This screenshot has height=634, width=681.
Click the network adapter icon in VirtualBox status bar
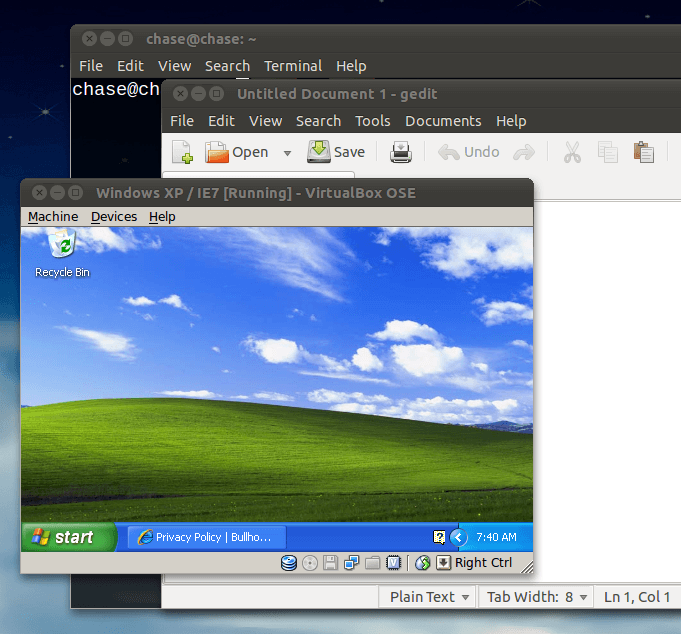tap(352, 563)
